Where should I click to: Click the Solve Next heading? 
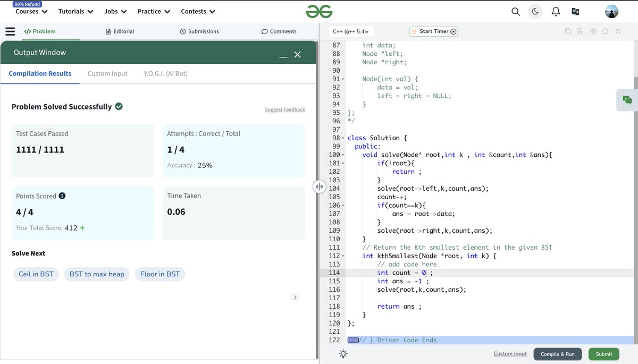click(x=28, y=253)
